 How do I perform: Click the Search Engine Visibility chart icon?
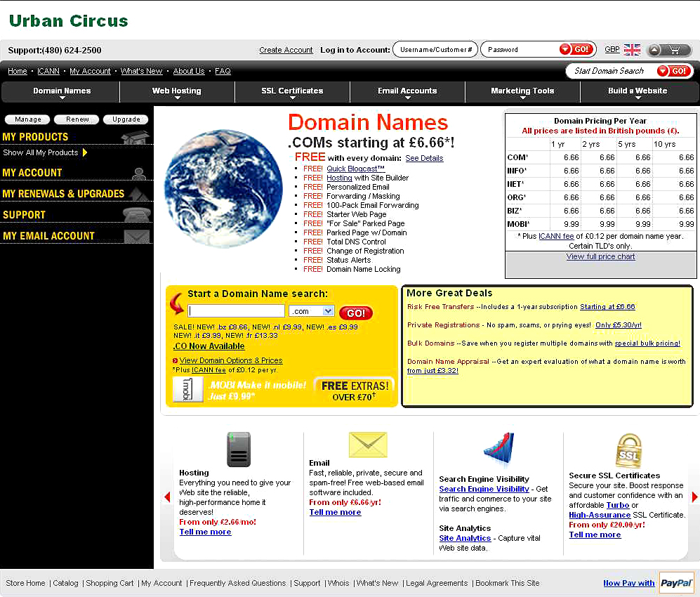click(499, 450)
